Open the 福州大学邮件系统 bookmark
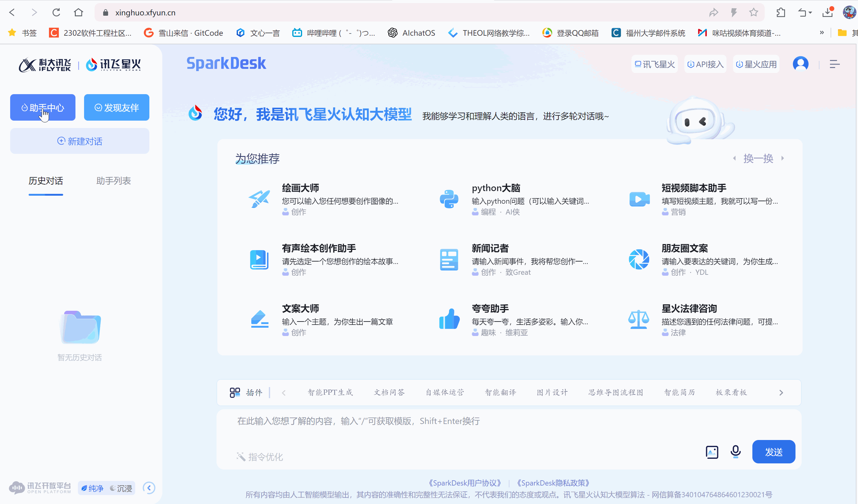This screenshot has height=504, width=858. tap(648, 33)
